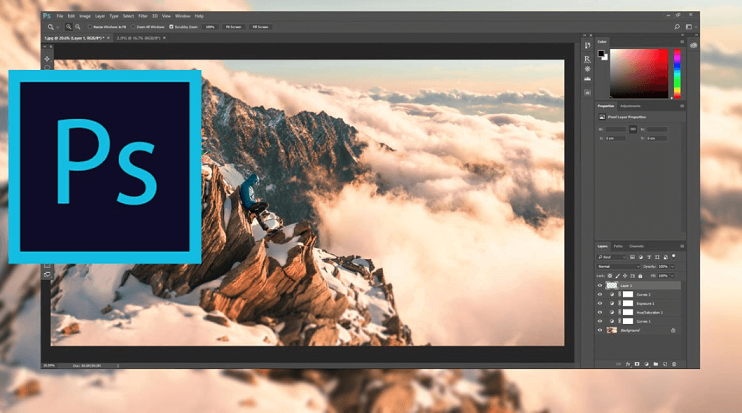The height and width of the screenshot is (413, 742).
Task: Hide the Hue/Saturation 1 layer
Action: click(600, 312)
